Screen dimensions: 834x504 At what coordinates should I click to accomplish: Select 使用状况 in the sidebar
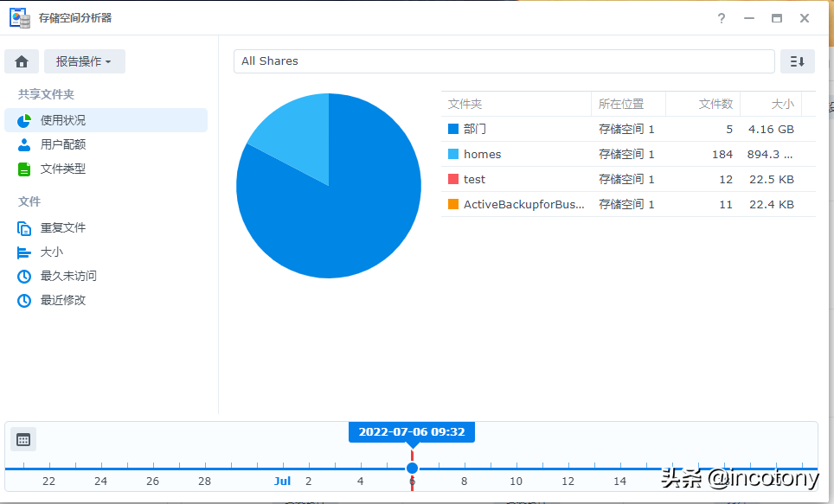coord(106,120)
